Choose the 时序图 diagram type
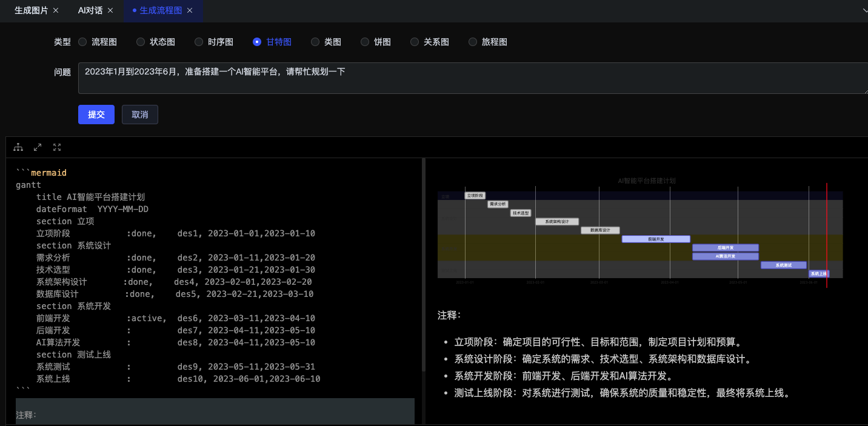This screenshot has width=868, height=426. [199, 42]
